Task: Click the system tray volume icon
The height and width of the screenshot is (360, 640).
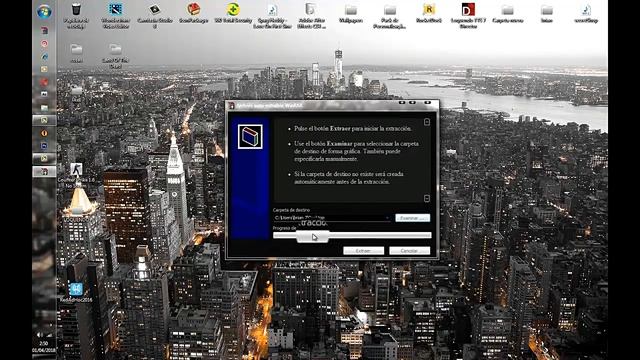Action: pos(40,334)
